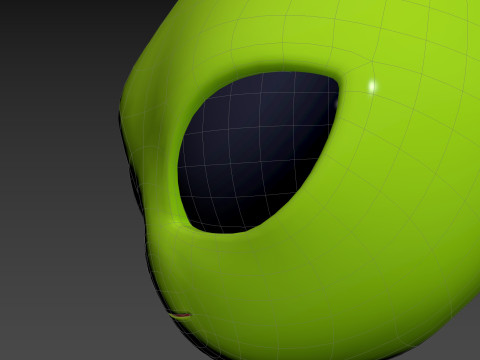
Task: Pick the small red mouth sliver
Action: click(181, 315)
